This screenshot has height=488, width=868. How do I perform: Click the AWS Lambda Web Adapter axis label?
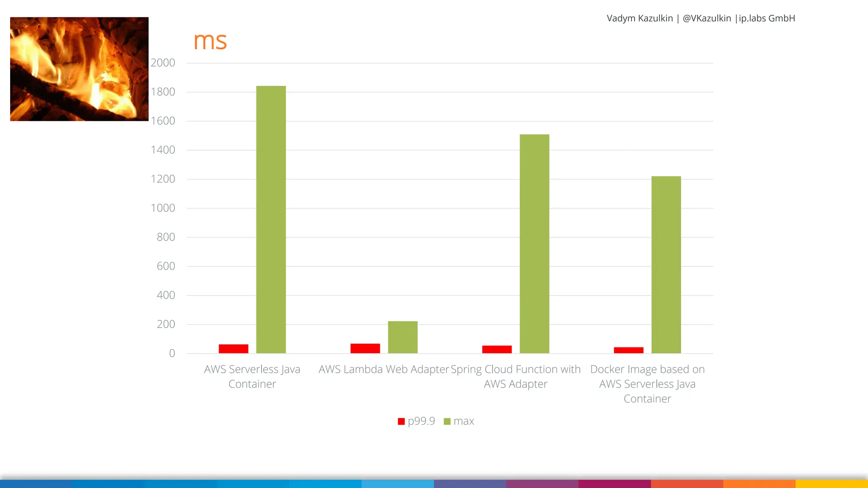pyautogui.click(x=384, y=369)
